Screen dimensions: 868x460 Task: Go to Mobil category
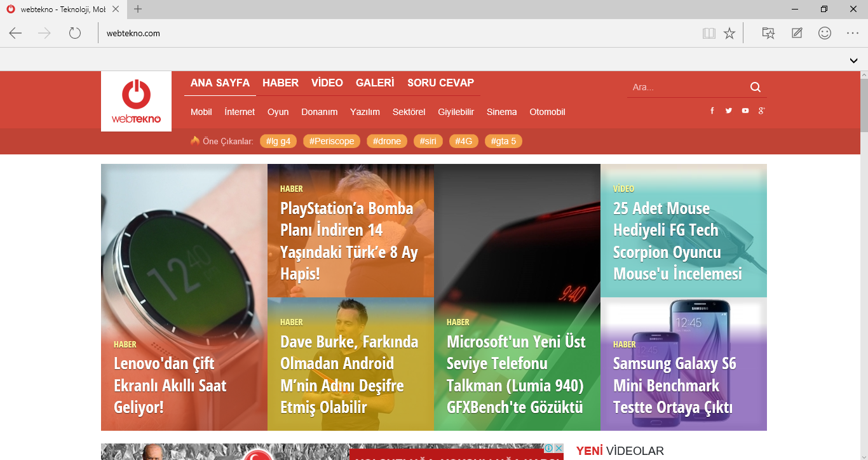click(201, 112)
